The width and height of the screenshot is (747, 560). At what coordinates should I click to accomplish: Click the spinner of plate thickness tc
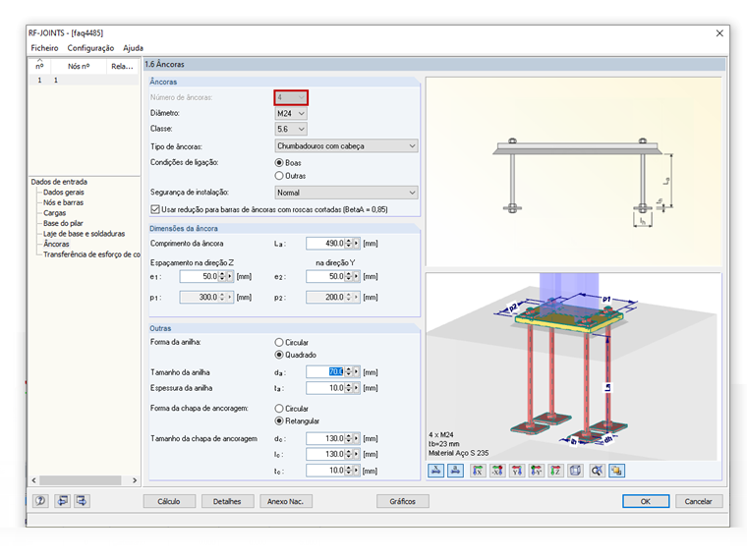349,471
